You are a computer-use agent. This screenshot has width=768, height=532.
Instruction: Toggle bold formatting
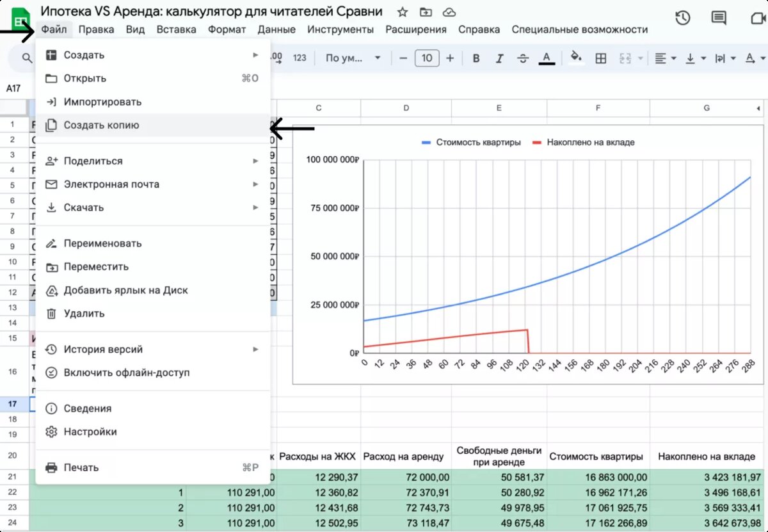476,58
